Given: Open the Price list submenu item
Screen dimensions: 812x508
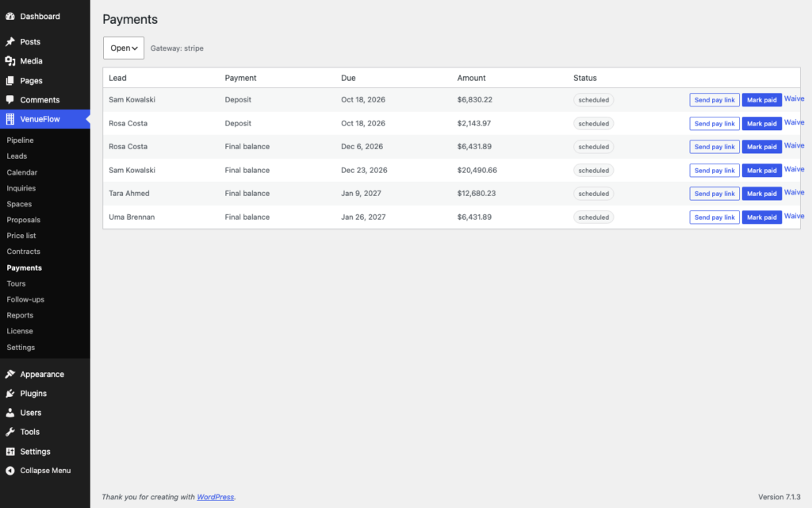Looking at the screenshot, I should click(21, 235).
